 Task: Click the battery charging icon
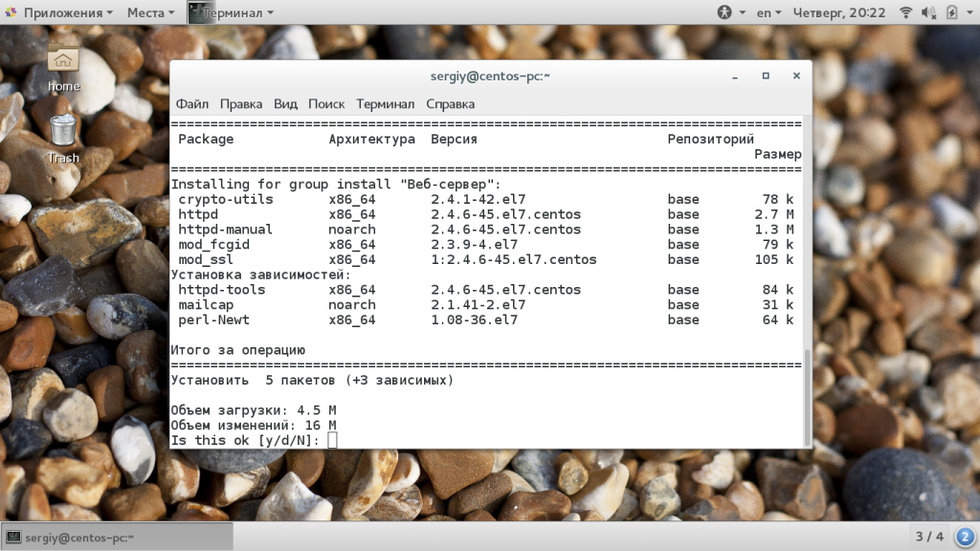[951, 12]
